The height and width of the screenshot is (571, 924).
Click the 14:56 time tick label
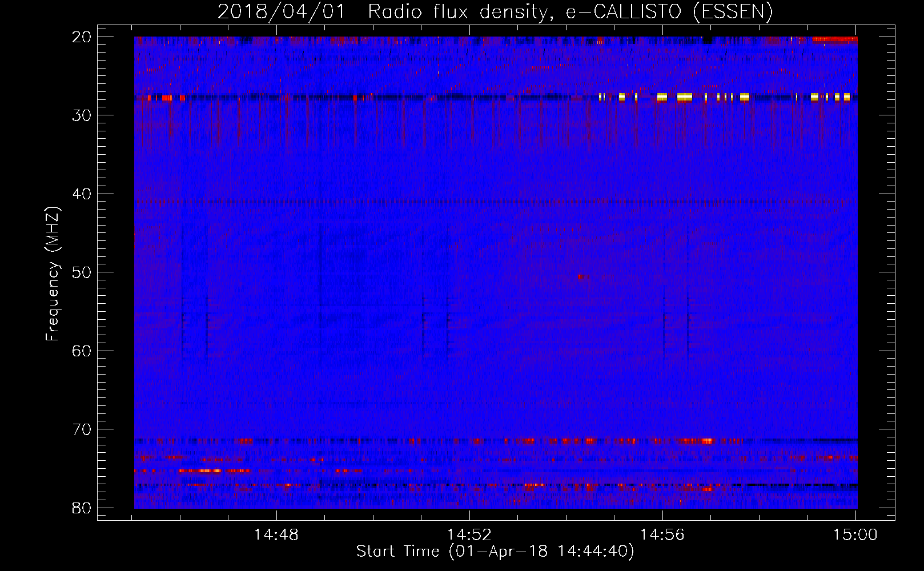pyautogui.click(x=662, y=535)
